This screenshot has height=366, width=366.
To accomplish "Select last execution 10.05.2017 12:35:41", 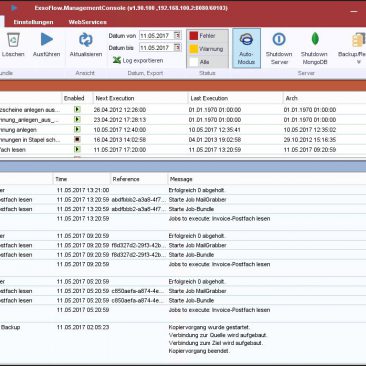I will point(215,130).
